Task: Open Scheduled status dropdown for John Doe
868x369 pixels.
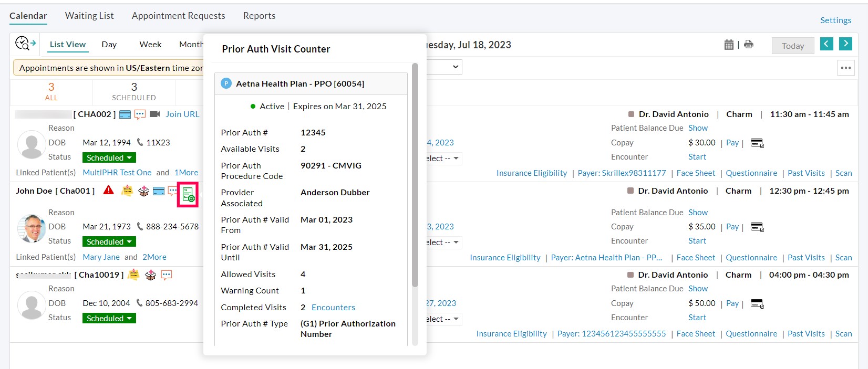Action: (109, 241)
